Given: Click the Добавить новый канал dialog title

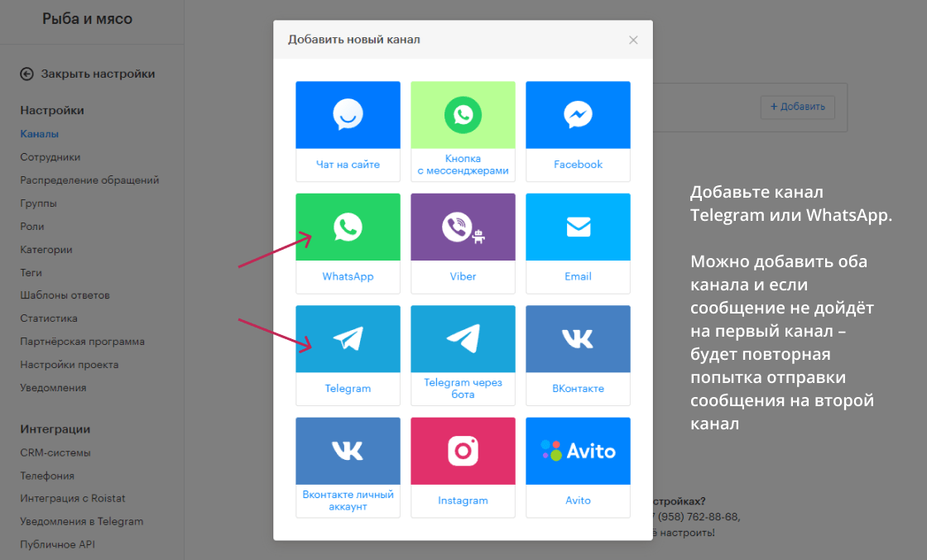Looking at the screenshot, I should click(x=354, y=40).
